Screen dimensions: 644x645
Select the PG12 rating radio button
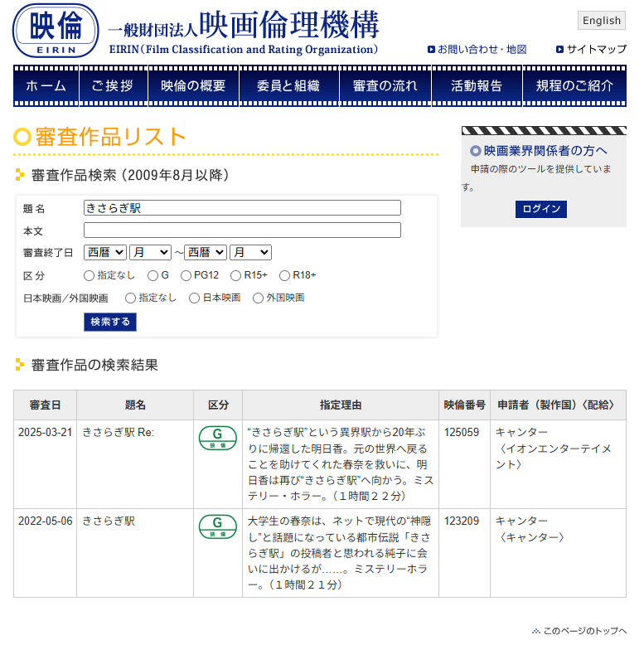pos(186,275)
